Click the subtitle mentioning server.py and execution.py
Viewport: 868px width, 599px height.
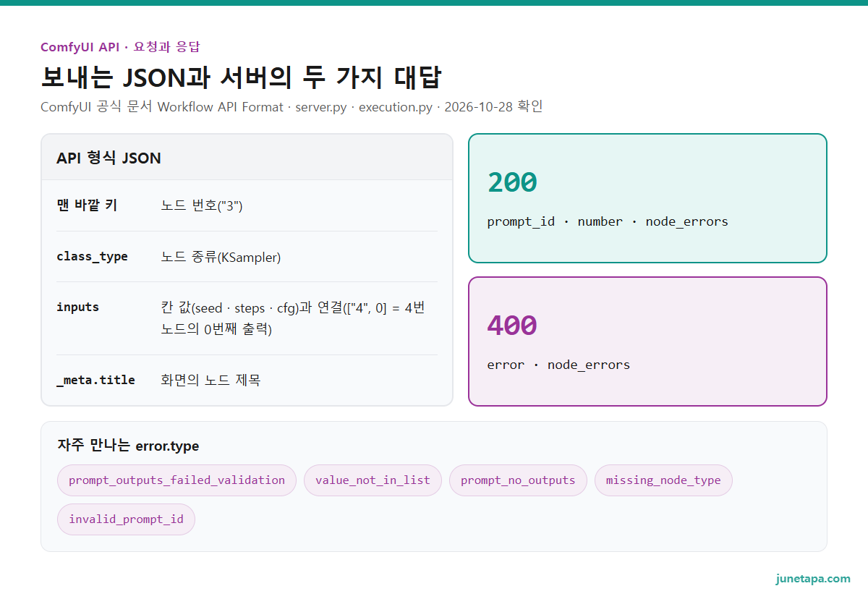292,107
